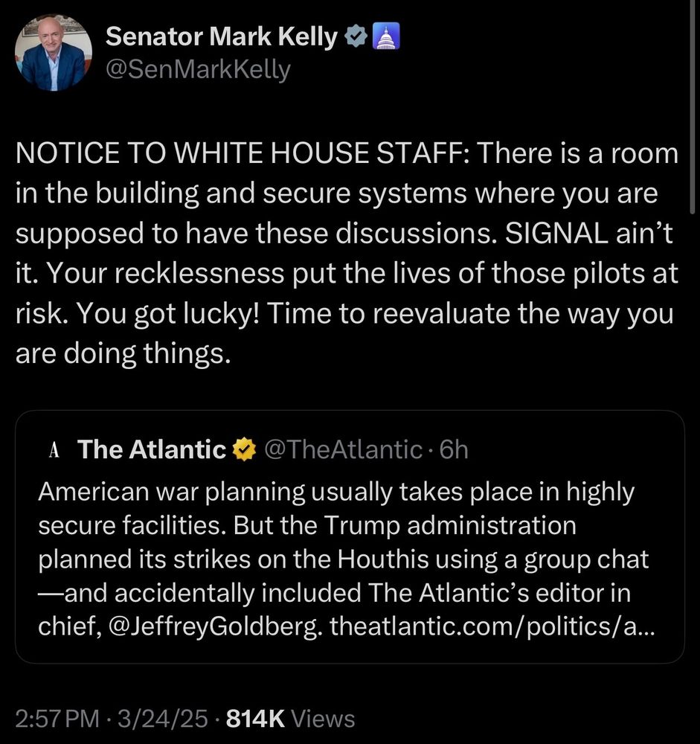This screenshot has height=744, width=700.
Task: Click the 3/24/25 post date
Action: click(163, 719)
